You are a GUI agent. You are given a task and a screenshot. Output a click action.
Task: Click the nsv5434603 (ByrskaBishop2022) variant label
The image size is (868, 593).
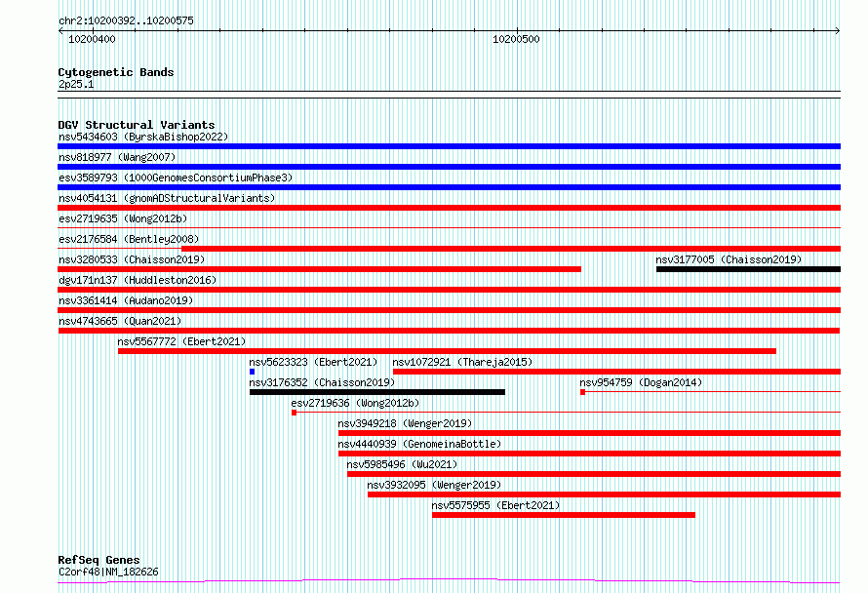[143, 137]
